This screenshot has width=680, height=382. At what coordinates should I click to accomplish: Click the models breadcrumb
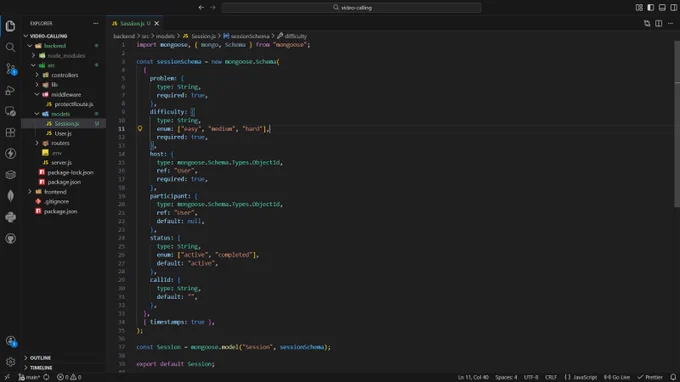[x=165, y=36]
